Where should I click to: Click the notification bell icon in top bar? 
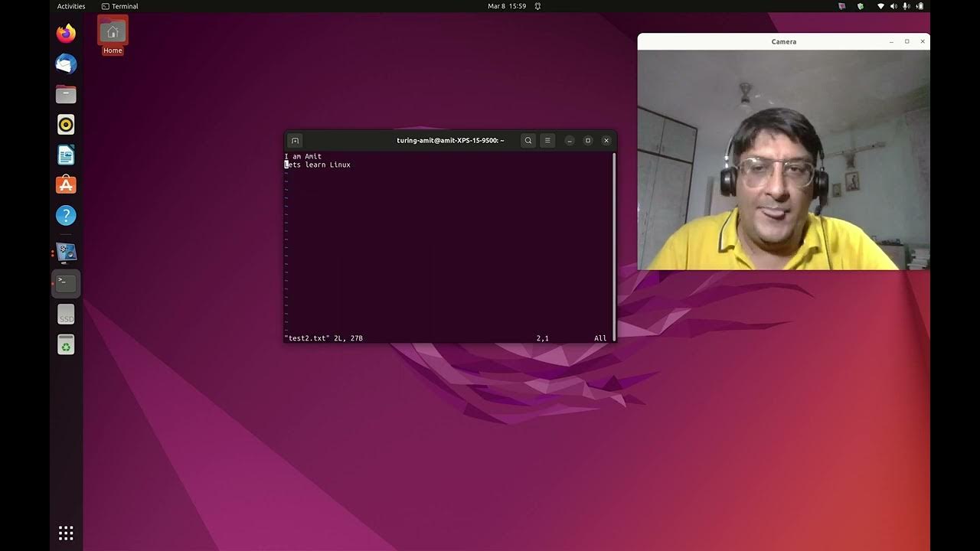[537, 6]
